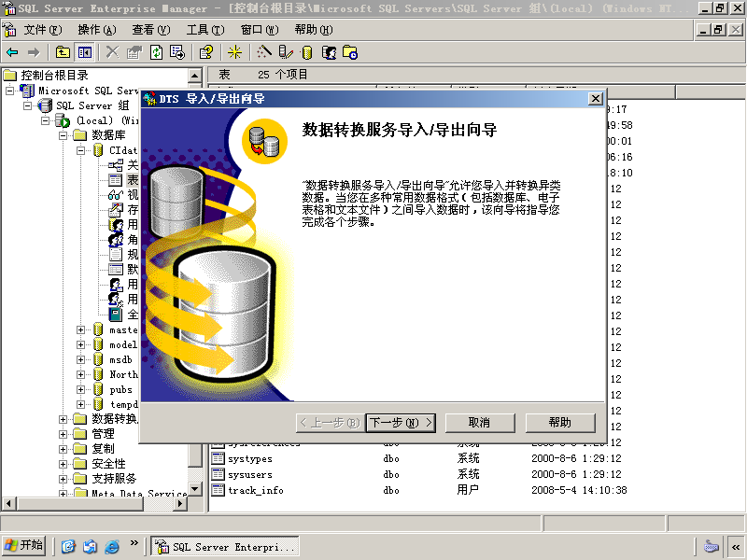Open the 工具(T) menu
Screen dimensions: 747x560
tap(205, 30)
